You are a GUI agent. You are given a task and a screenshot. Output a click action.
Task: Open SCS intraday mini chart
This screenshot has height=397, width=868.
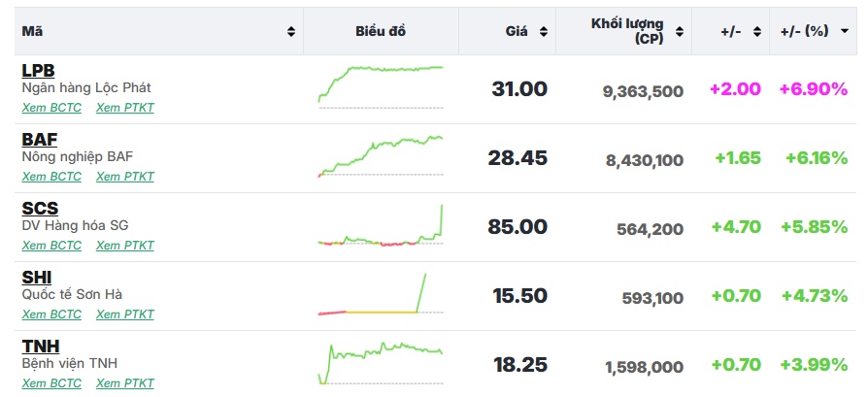(381, 225)
